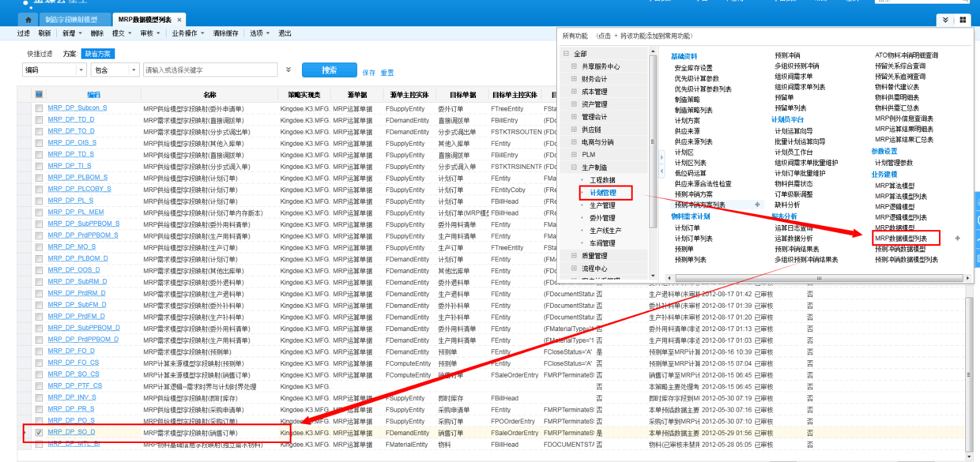The height and width of the screenshot is (462, 980).
Task: Expand advanced filter double-arrow beside keyword box
Action: [x=288, y=70]
